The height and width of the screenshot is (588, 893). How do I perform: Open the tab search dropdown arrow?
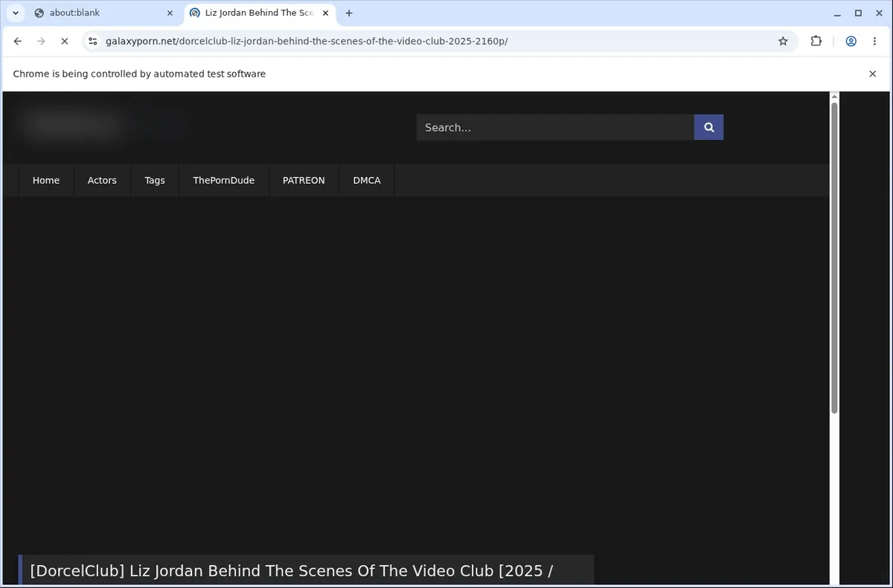[16, 13]
